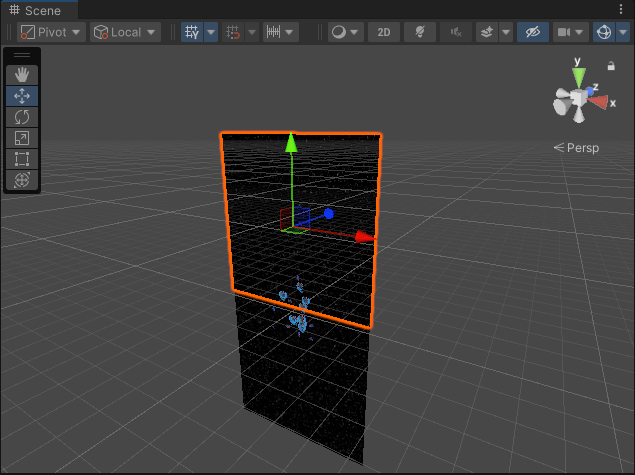The height and width of the screenshot is (475, 635).
Task: Select the Rect transform tool
Action: point(22,159)
